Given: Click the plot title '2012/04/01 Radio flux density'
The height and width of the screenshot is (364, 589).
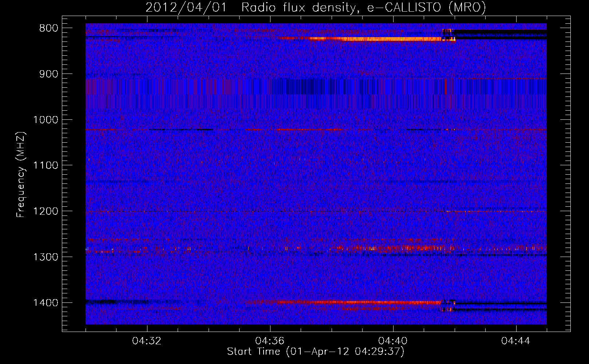Looking at the screenshot, I should pos(316,7).
